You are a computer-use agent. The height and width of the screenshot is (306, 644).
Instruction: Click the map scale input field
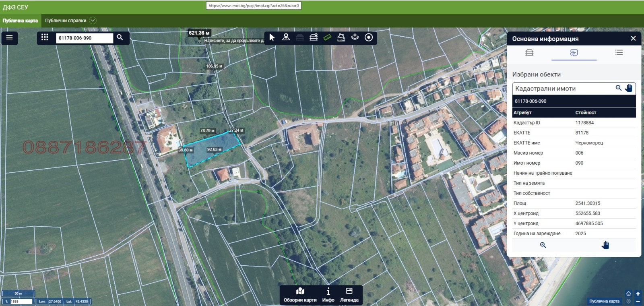(x=21, y=302)
